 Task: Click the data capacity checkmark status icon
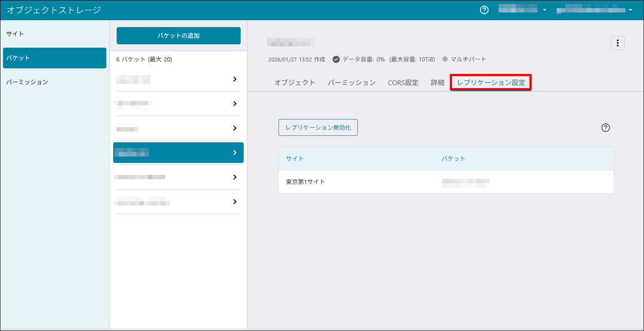coord(336,59)
